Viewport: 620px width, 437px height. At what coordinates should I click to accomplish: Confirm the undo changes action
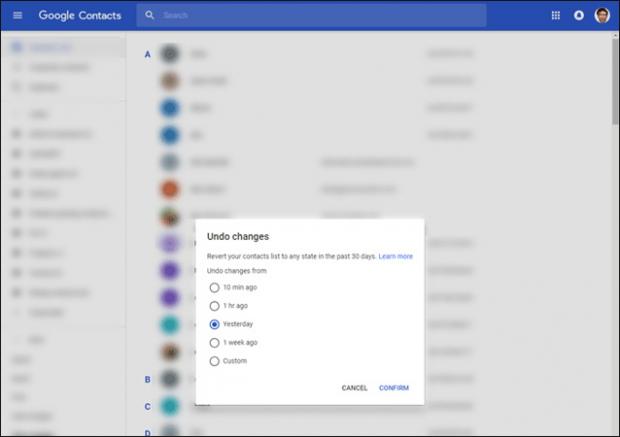click(394, 388)
